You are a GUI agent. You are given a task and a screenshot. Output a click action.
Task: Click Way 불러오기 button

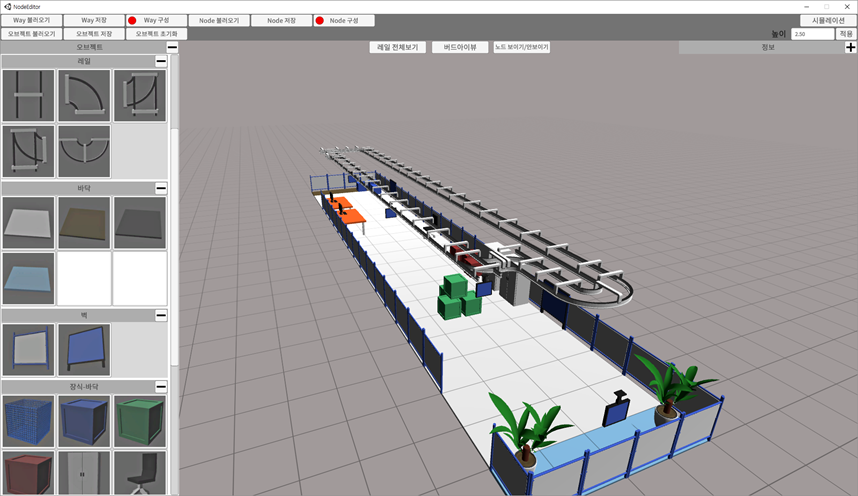[x=31, y=20]
